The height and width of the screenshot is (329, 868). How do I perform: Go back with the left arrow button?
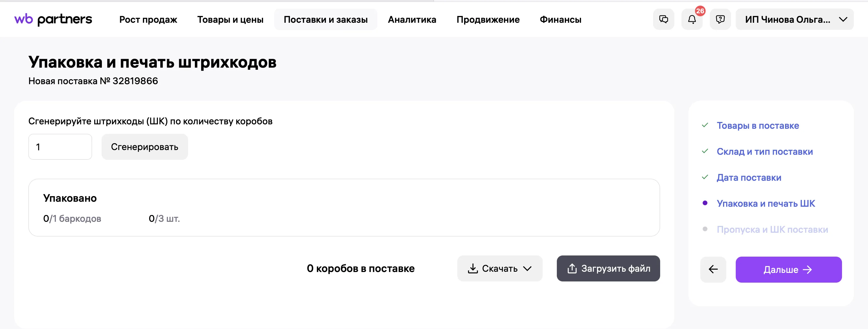(x=713, y=269)
